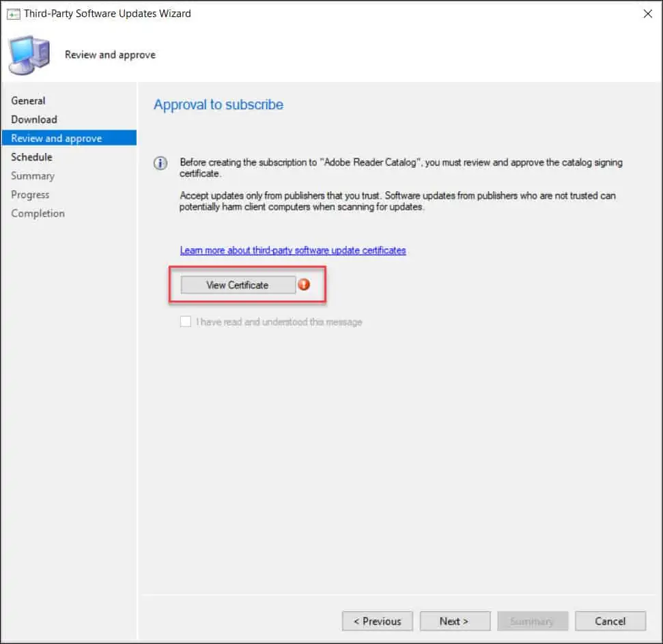The image size is (663, 644).
Task: Click the computer graphic in the wizard header
Action: (29, 55)
